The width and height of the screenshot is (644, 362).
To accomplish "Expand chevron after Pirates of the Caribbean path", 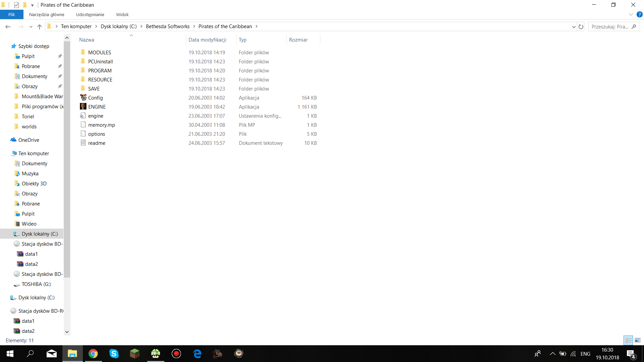I will (x=257, y=26).
